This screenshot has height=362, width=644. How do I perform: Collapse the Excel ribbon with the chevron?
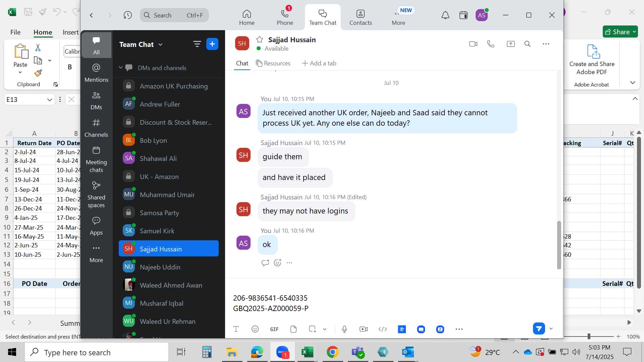point(632,83)
